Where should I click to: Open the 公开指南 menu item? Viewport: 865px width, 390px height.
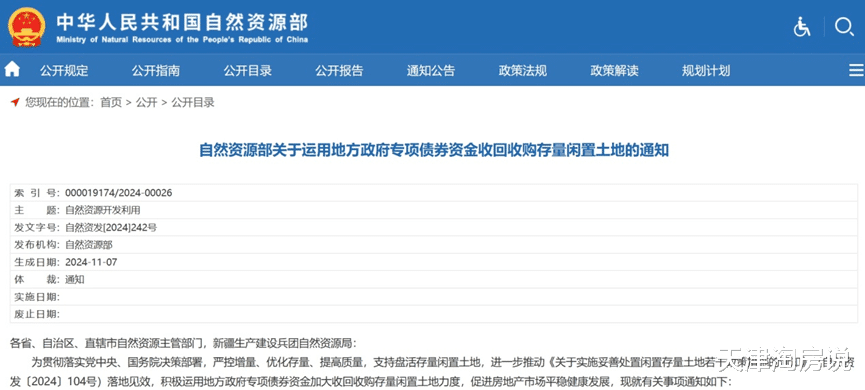pyautogui.click(x=156, y=71)
